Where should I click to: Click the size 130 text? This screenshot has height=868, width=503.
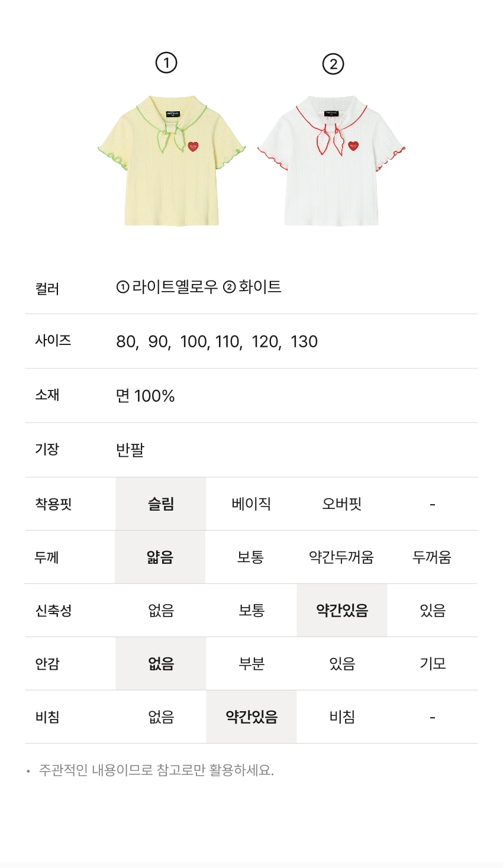coord(304,342)
